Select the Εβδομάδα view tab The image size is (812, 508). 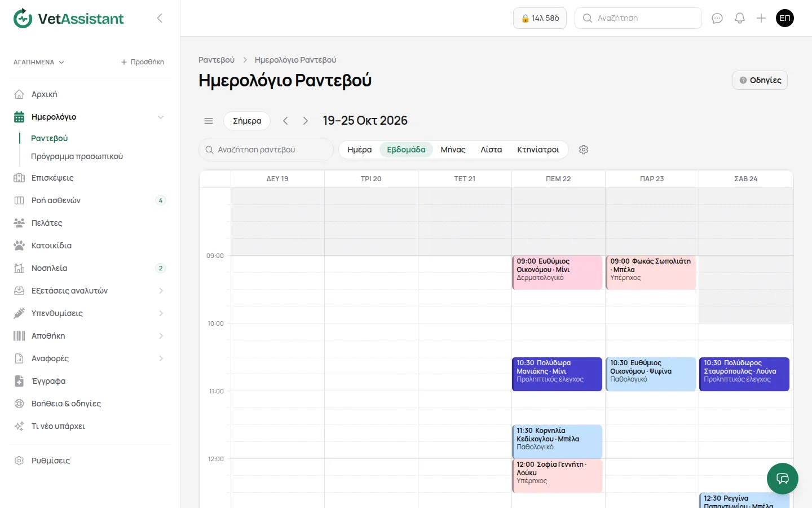(406, 150)
